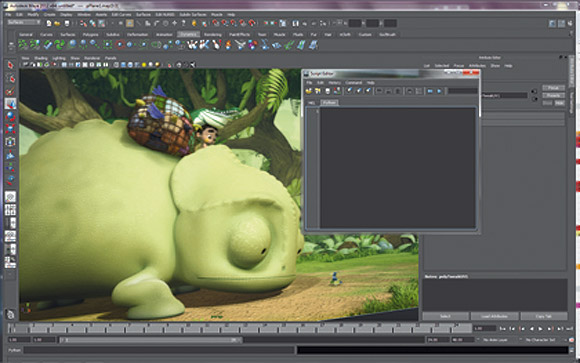Screen dimensions: 580x363
Task: Select the Universal Manipulator tool
Action: [10, 142]
